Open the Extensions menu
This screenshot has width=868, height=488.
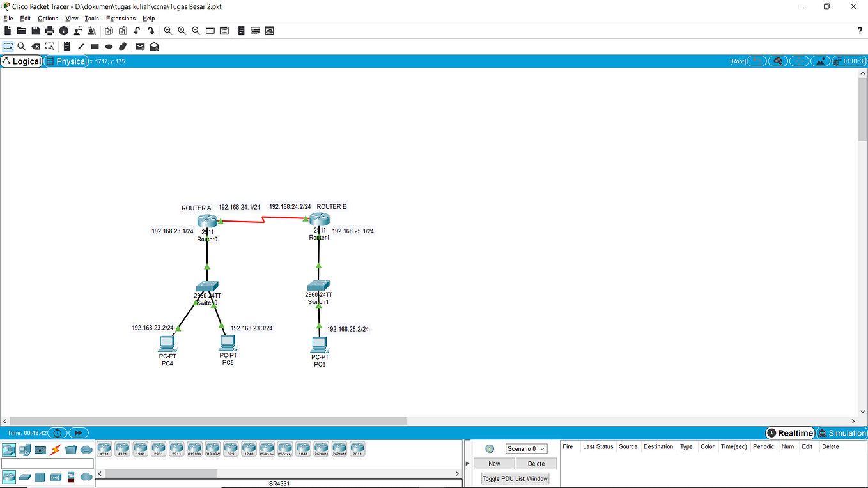(x=121, y=19)
